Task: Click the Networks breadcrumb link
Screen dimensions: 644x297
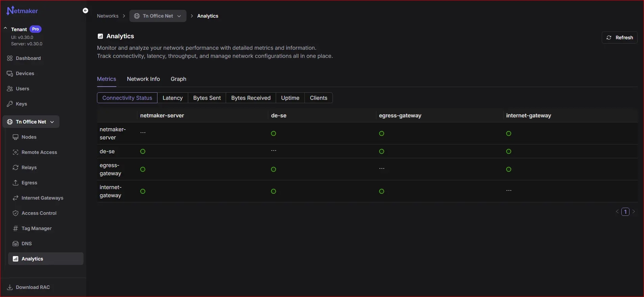Action: click(x=107, y=16)
